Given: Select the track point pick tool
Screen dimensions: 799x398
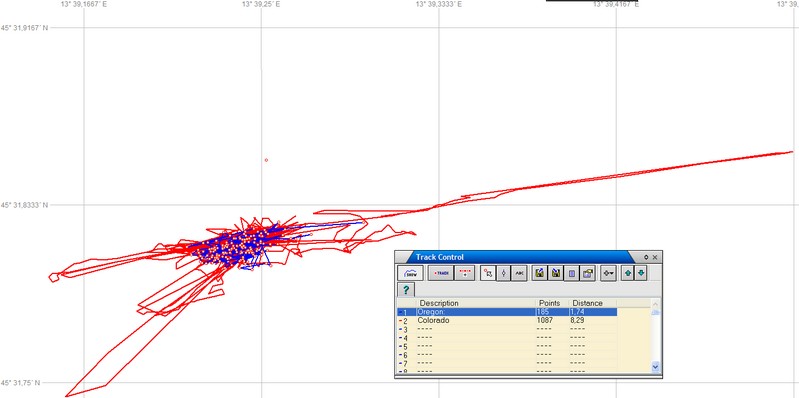Looking at the screenshot, I should pyautogui.click(x=488, y=273).
